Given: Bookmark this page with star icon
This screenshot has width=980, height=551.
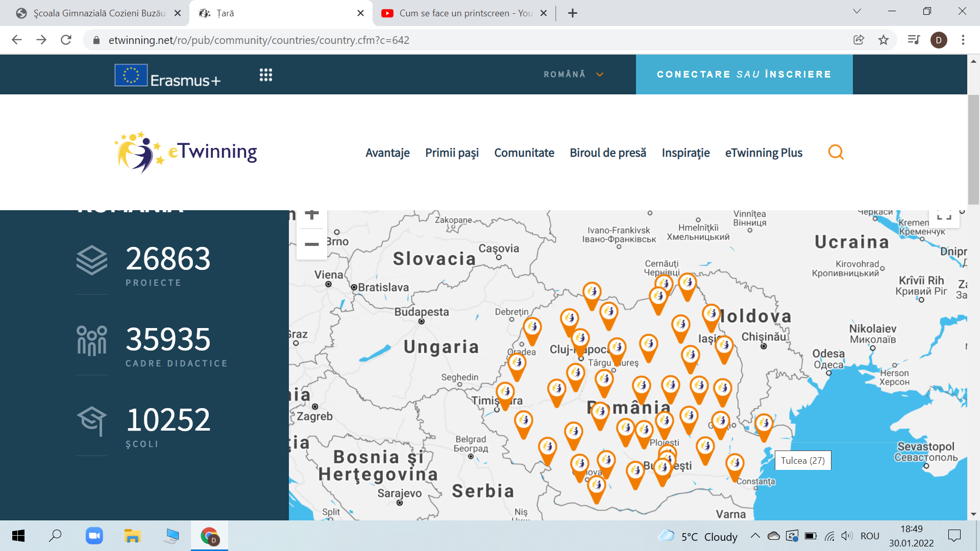Looking at the screenshot, I should 884,40.
